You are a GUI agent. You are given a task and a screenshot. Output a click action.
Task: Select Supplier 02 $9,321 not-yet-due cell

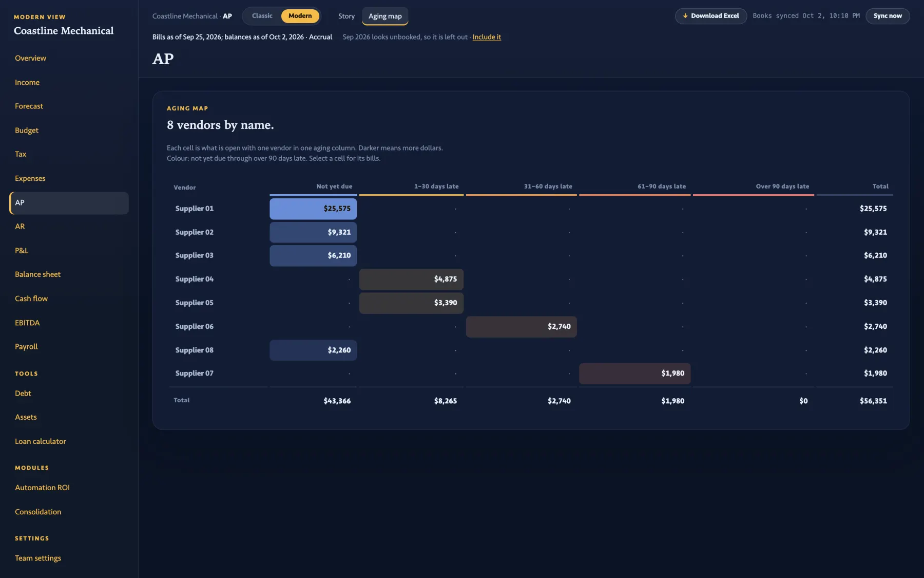[x=313, y=232]
